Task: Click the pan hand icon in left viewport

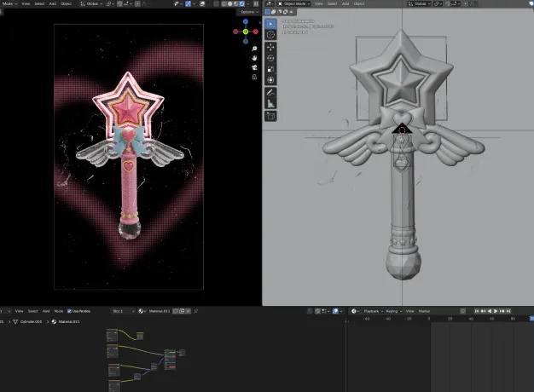Action: [x=254, y=58]
